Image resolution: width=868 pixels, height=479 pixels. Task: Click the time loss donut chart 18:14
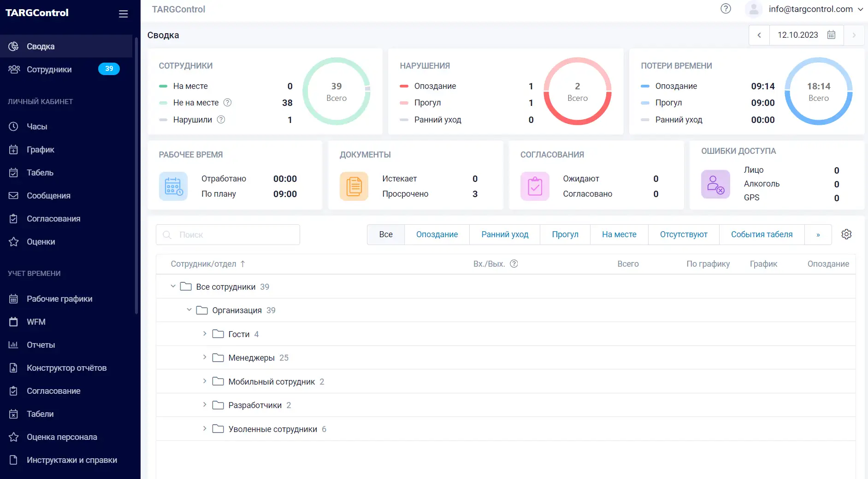[819, 91]
